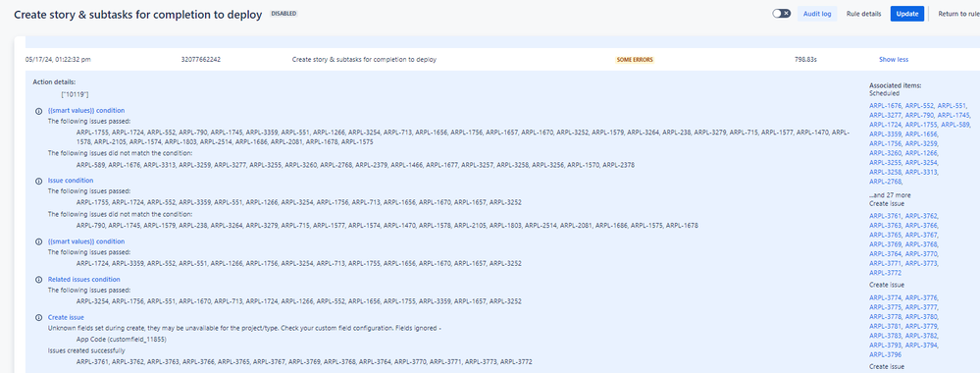
Task: Open ARPL-3277 in Associated items
Action: (x=886, y=115)
